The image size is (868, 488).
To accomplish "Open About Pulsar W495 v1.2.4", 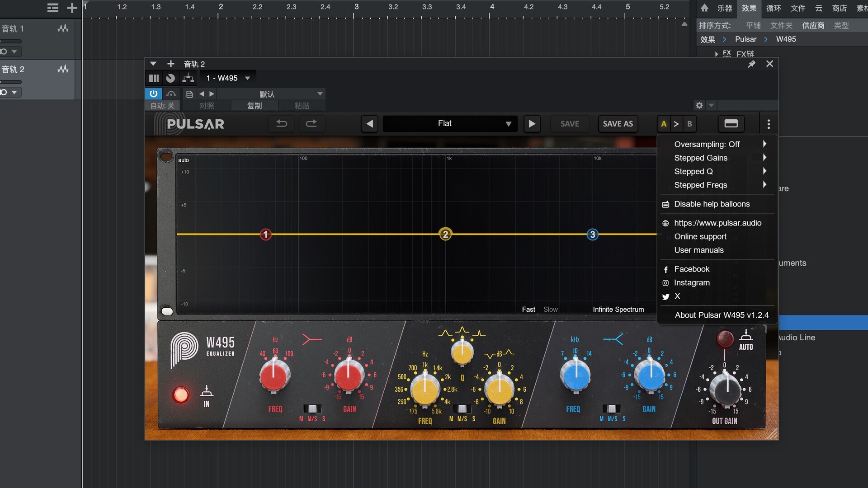I will coord(717,315).
